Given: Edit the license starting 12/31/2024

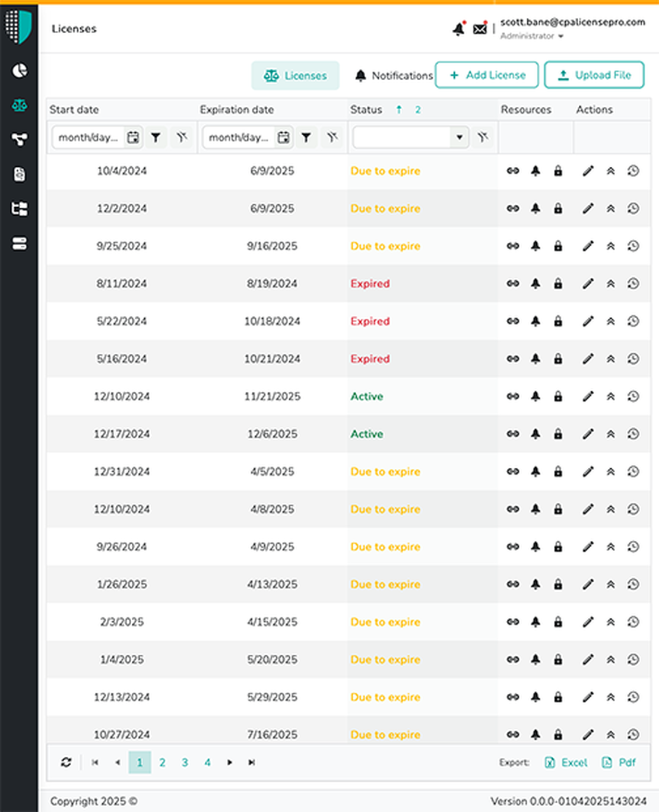Looking at the screenshot, I should [588, 472].
